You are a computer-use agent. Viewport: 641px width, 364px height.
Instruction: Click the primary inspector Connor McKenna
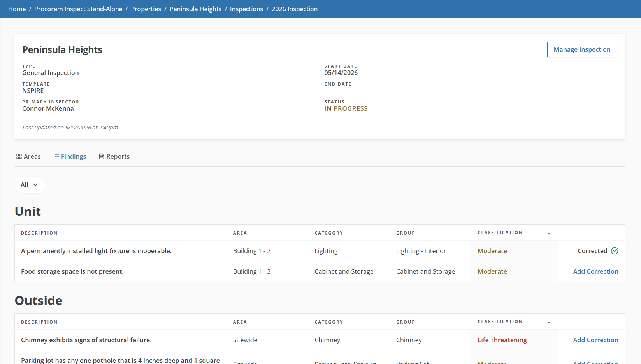pyautogui.click(x=48, y=108)
